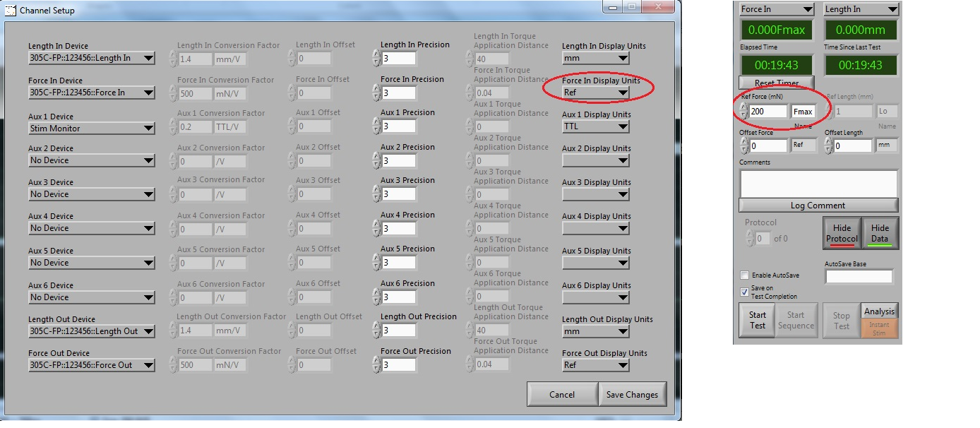This screenshot has width=980, height=428.
Task: Open the Force In channel selector dropdown
Action: pyautogui.click(x=777, y=9)
